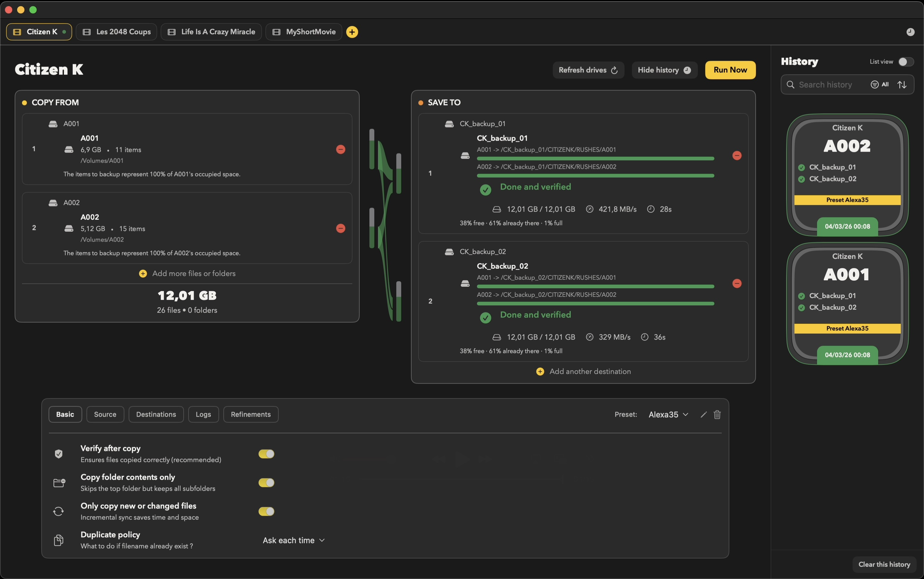Image resolution: width=924 pixels, height=579 pixels.
Task: Expand the Duplicate policy Ask each time dropdown
Action: pyautogui.click(x=294, y=540)
